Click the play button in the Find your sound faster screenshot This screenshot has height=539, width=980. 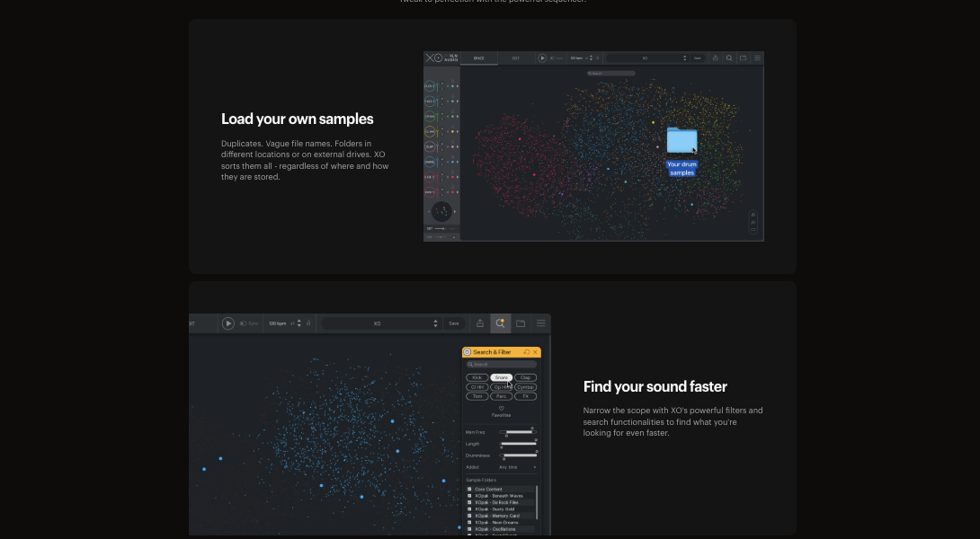[x=228, y=323]
